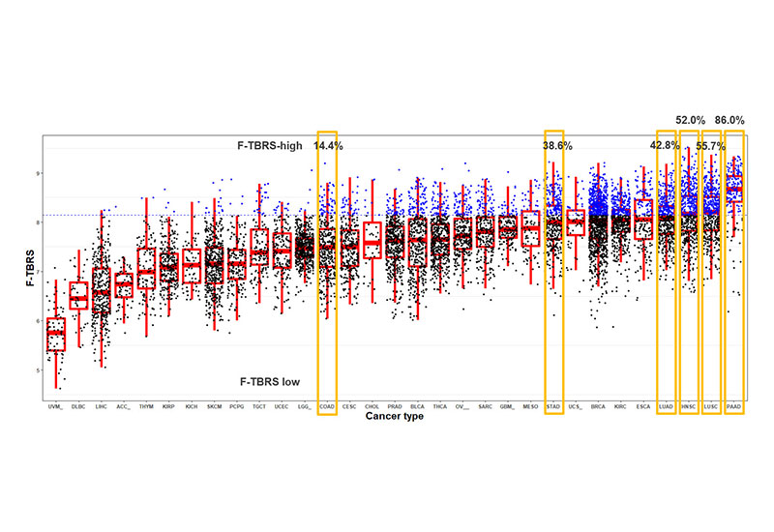
Task: Click the 55.7% annotation above LUSC
Action: [x=711, y=146]
